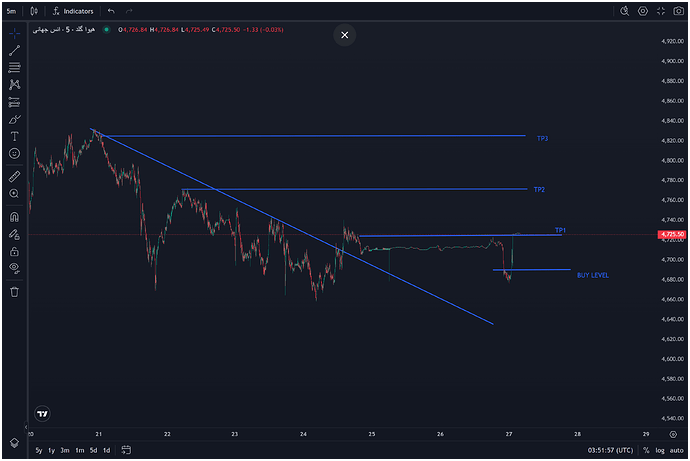
Task: Hide all drawings with eye icon
Action: point(15,268)
